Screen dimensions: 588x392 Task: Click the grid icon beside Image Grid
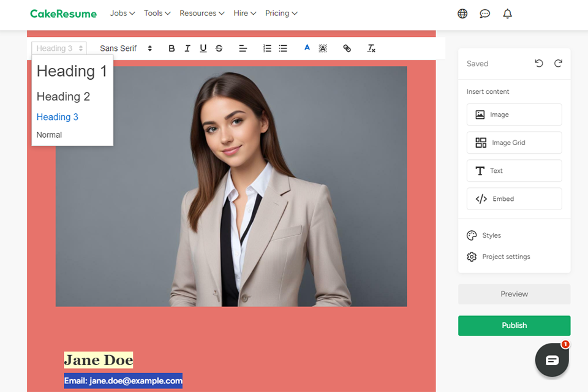(481, 143)
